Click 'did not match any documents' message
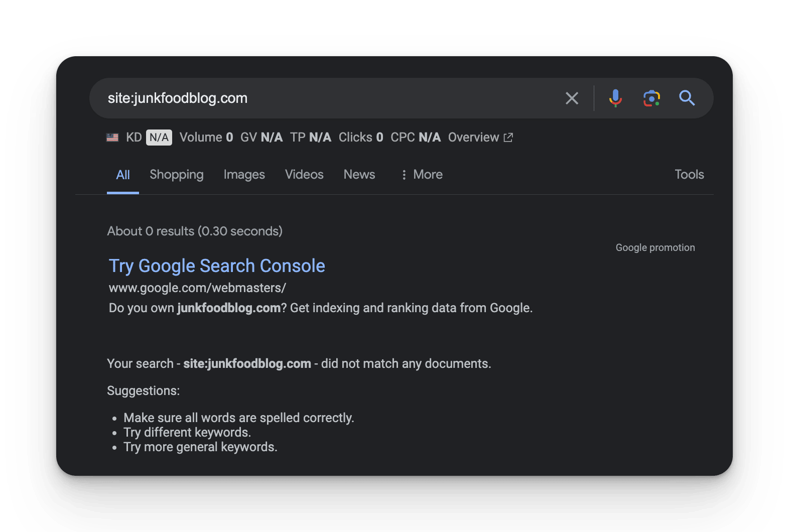Screen dimensions: 789x532 point(299,364)
